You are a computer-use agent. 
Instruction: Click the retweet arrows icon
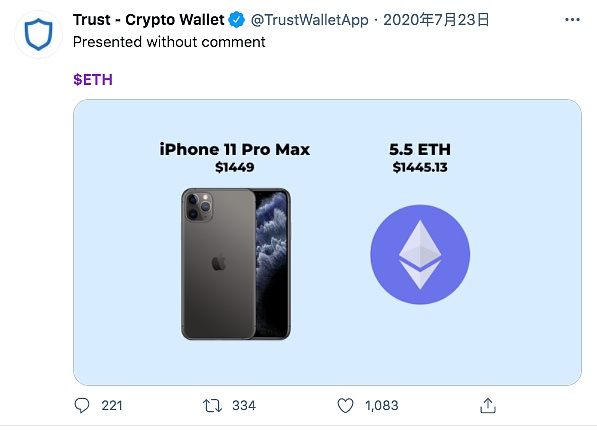click(212, 406)
